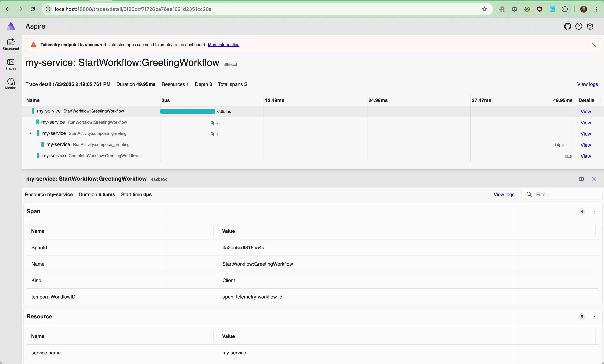Collapse the StartActivity:compose_greeting span row
Image resolution: width=604 pixels, height=364 pixels.
pos(31,133)
